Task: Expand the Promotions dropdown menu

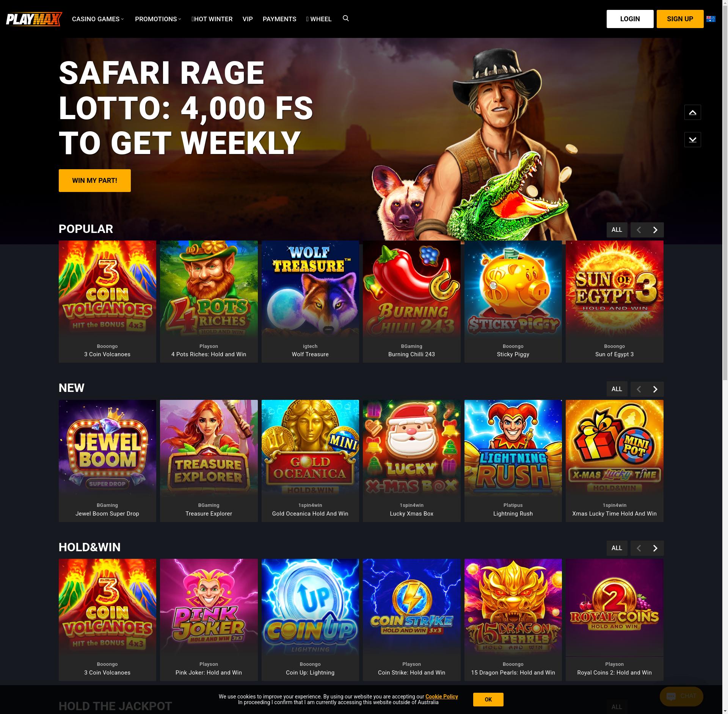Action: click(158, 19)
